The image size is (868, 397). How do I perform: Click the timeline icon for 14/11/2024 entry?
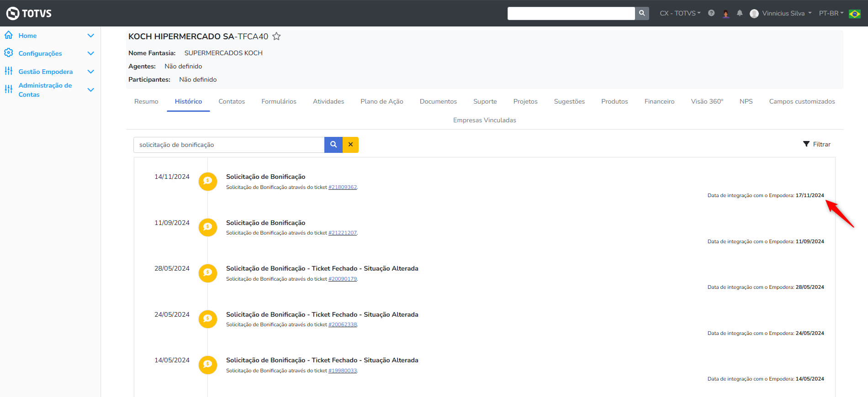pos(208,181)
